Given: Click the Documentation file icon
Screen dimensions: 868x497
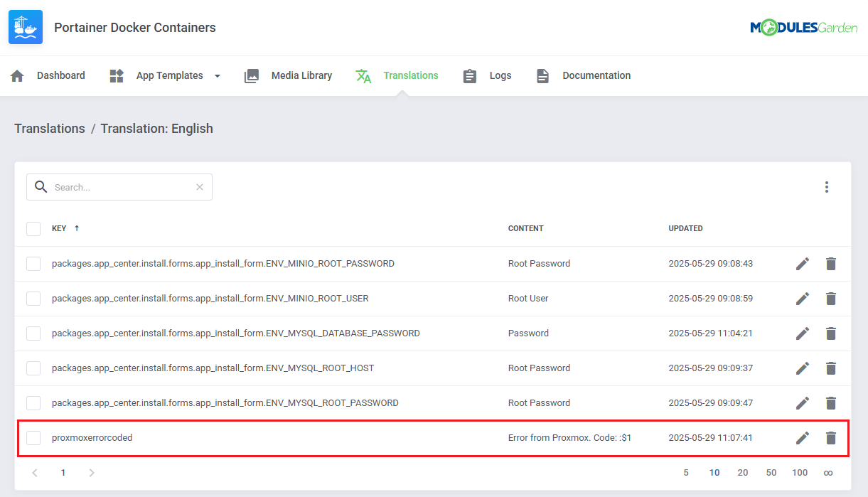Looking at the screenshot, I should coord(543,76).
